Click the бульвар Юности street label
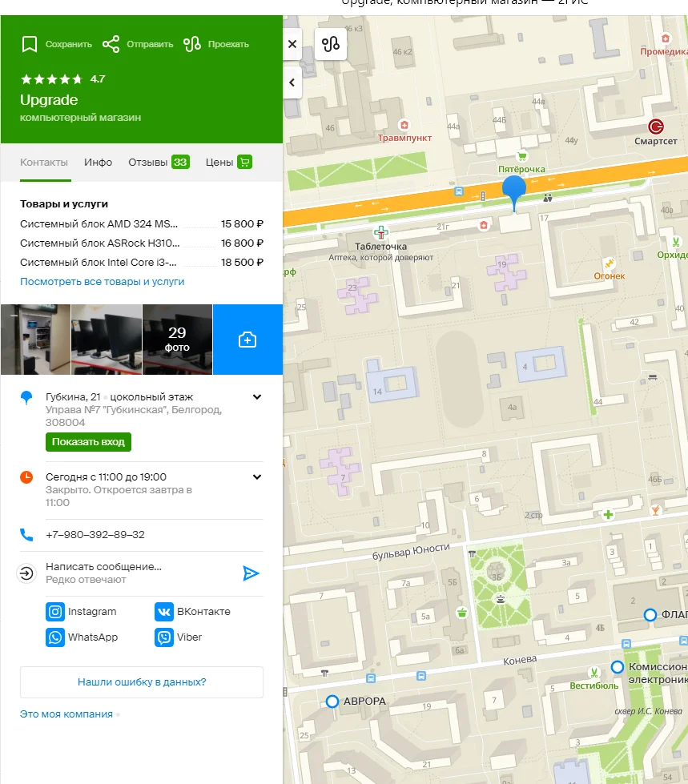The image size is (688, 784). tap(411, 551)
